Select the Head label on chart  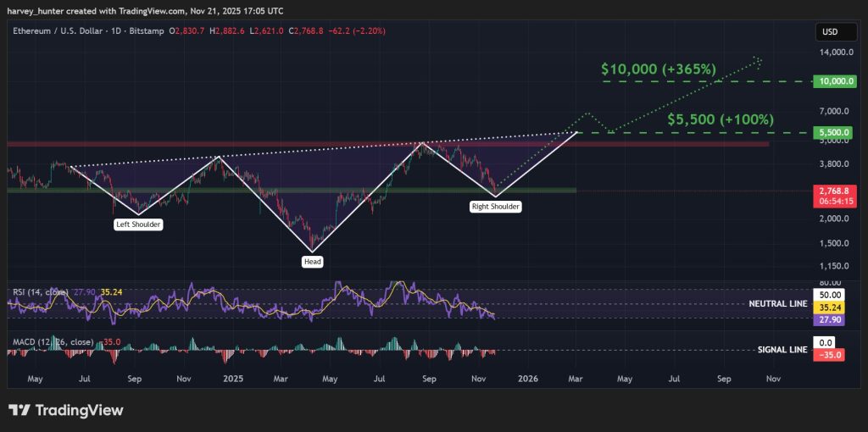313,262
